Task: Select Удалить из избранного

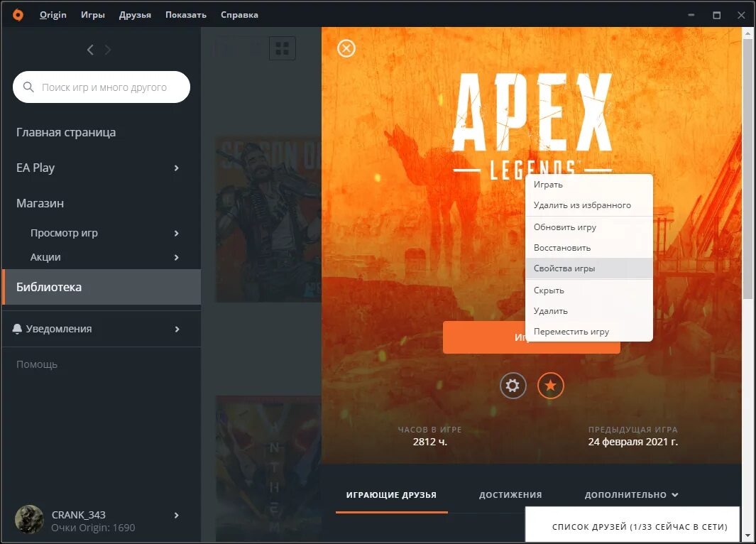Action: 589,205
